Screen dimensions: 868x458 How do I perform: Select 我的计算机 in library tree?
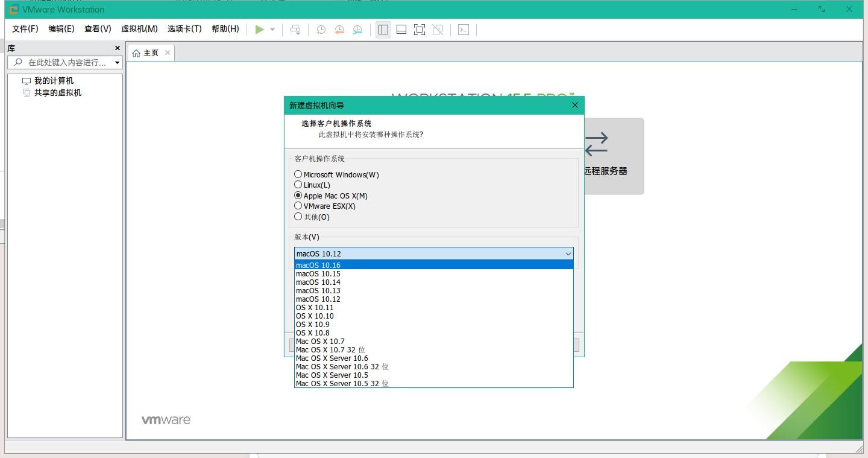(54, 81)
